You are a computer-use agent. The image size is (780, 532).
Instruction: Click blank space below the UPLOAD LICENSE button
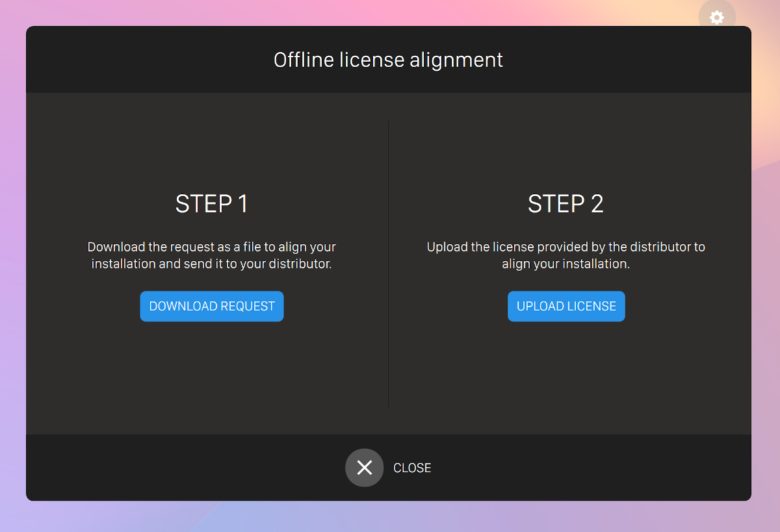click(565, 370)
